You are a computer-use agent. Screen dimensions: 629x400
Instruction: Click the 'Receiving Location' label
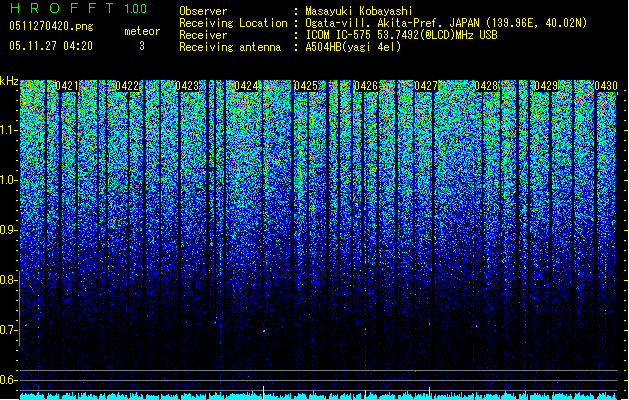coord(233,23)
